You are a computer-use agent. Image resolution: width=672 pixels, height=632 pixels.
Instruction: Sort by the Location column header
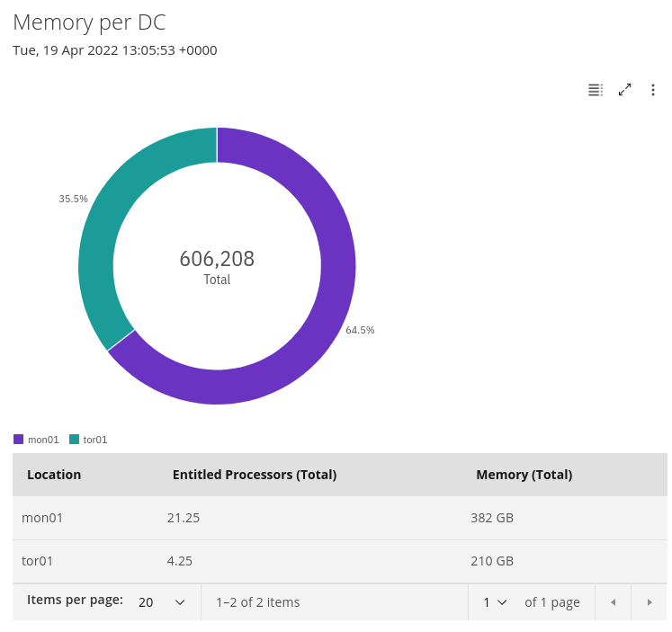click(54, 475)
